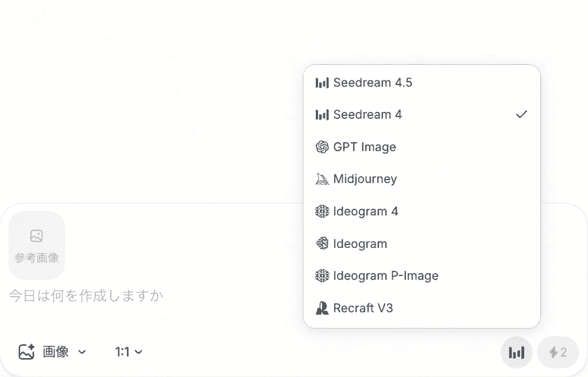588x377 pixels.
Task: Click the 参考画像 upload tile
Action: click(x=36, y=246)
